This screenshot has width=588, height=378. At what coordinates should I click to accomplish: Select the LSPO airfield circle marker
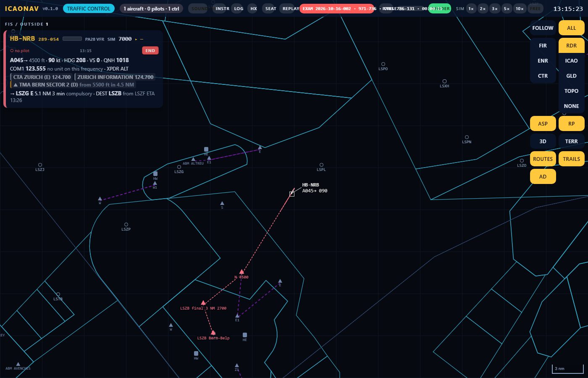click(x=383, y=64)
